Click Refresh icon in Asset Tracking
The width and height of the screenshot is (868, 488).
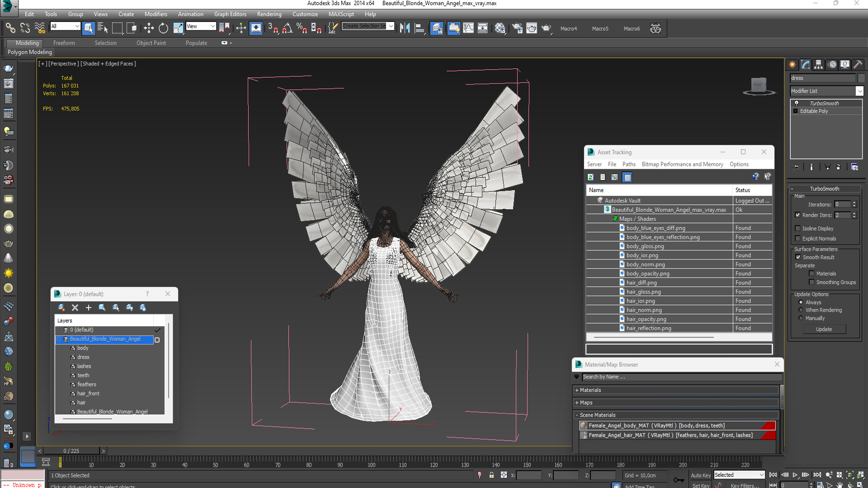[590, 177]
